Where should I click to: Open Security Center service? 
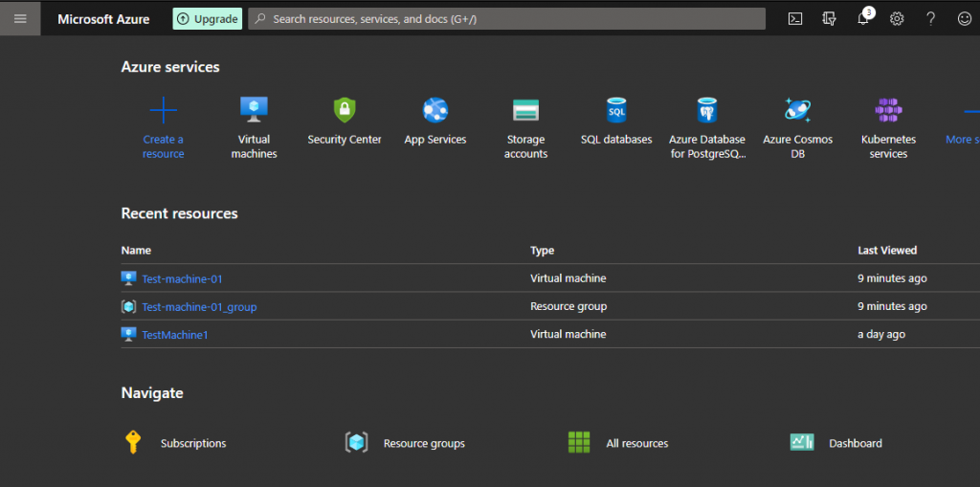(x=345, y=110)
